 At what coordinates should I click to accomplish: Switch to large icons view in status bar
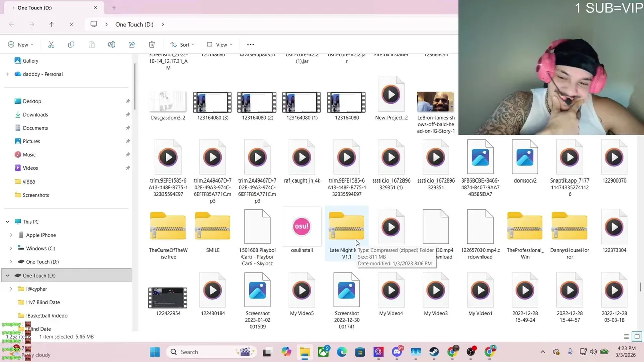pyautogui.click(x=637, y=337)
